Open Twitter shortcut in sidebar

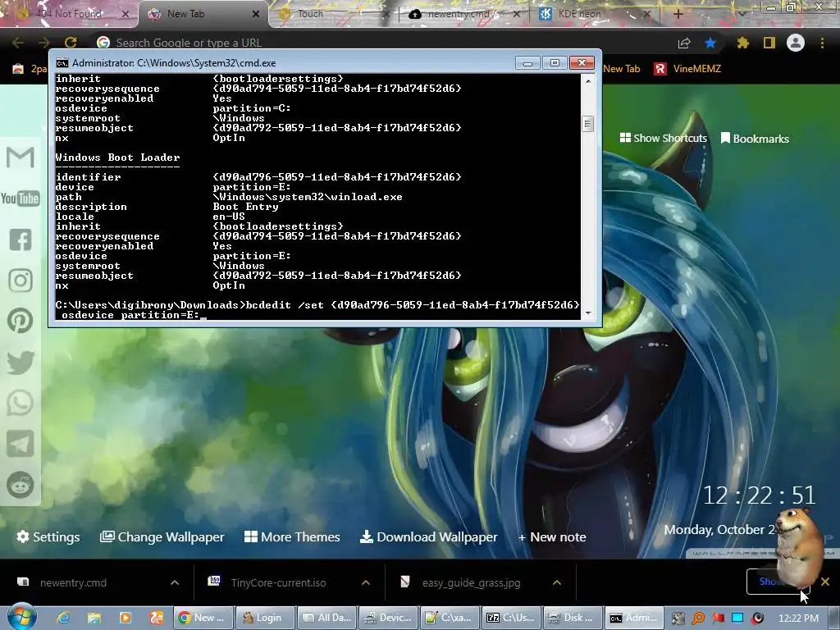(21, 362)
